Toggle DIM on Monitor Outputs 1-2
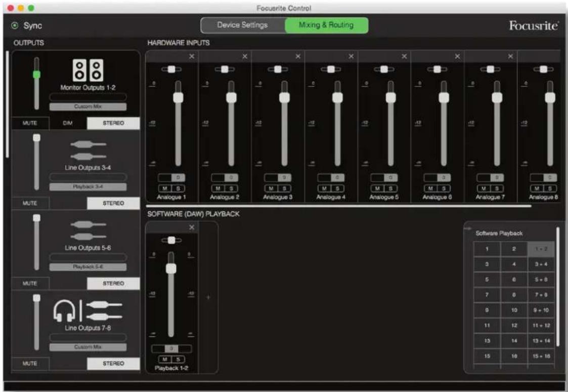The image size is (568, 392). click(68, 123)
